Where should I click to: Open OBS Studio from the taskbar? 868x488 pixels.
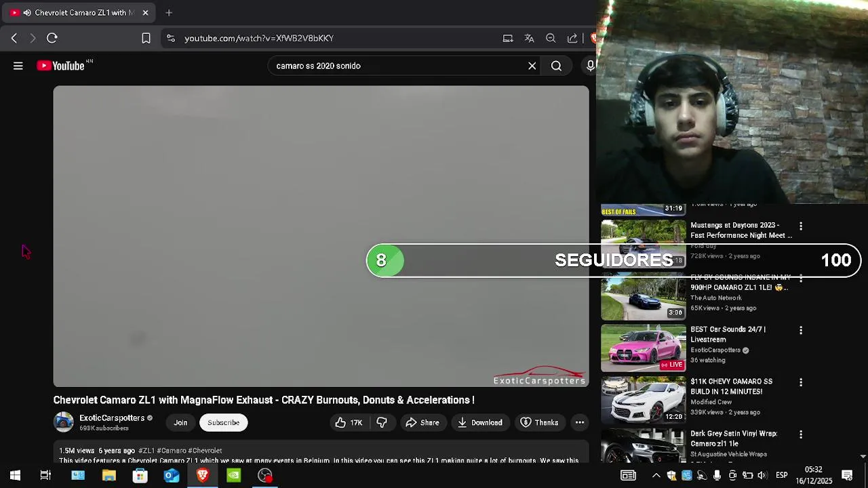click(x=265, y=476)
